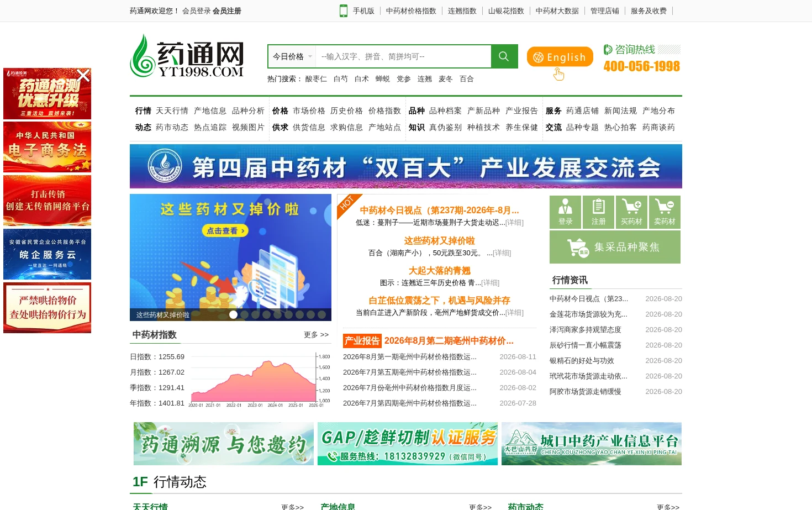
Task: Open 真伪鉴别 nav link
Action: pyautogui.click(x=445, y=127)
